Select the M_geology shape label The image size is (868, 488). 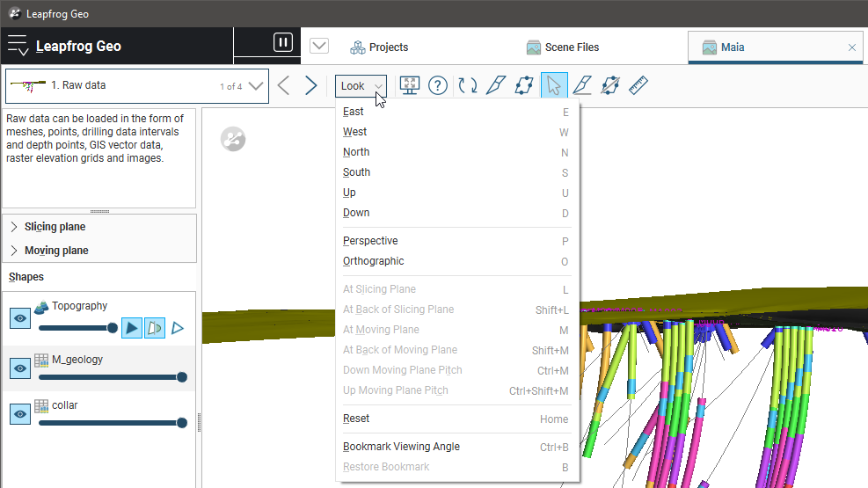point(77,360)
